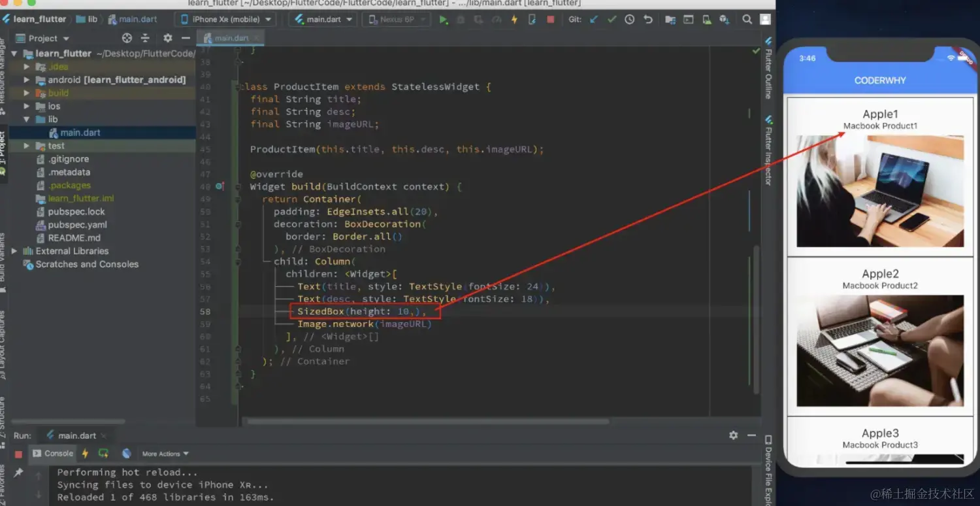
Task: Trigger Flutter hot reload in the main toolbar
Action: click(514, 20)
